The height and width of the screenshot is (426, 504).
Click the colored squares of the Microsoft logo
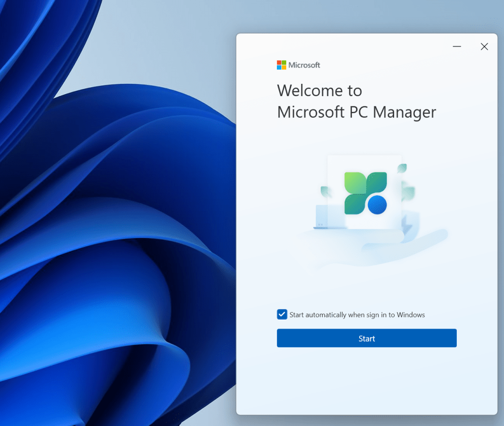281,64
